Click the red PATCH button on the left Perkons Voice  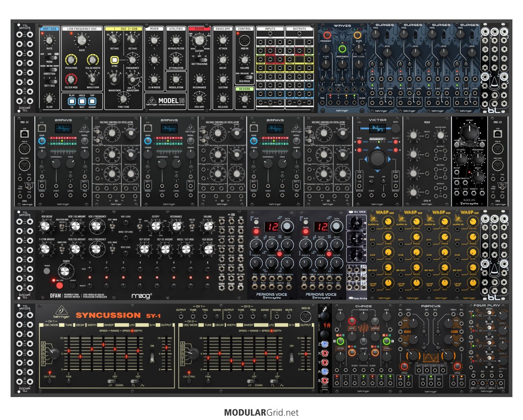click(x=256, y=232)
